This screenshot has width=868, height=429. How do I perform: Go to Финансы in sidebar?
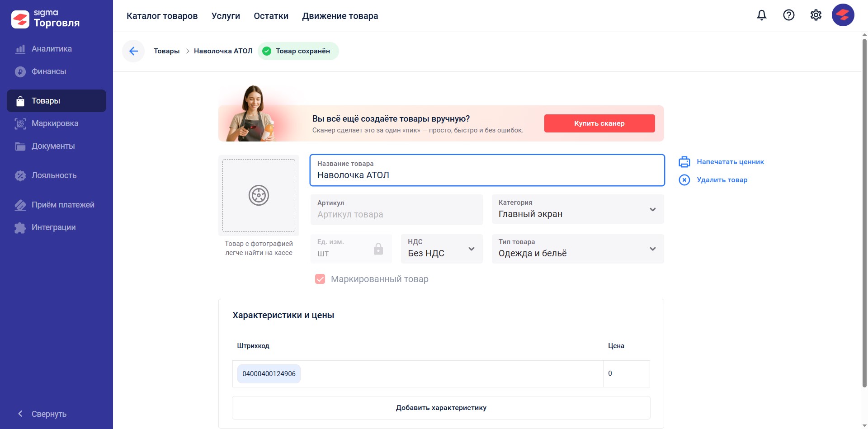click(x=57, y=71)
